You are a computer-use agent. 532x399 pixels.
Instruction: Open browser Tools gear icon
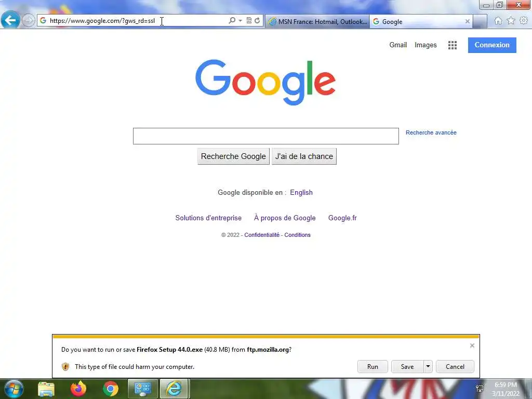click(x=524, y=21)
